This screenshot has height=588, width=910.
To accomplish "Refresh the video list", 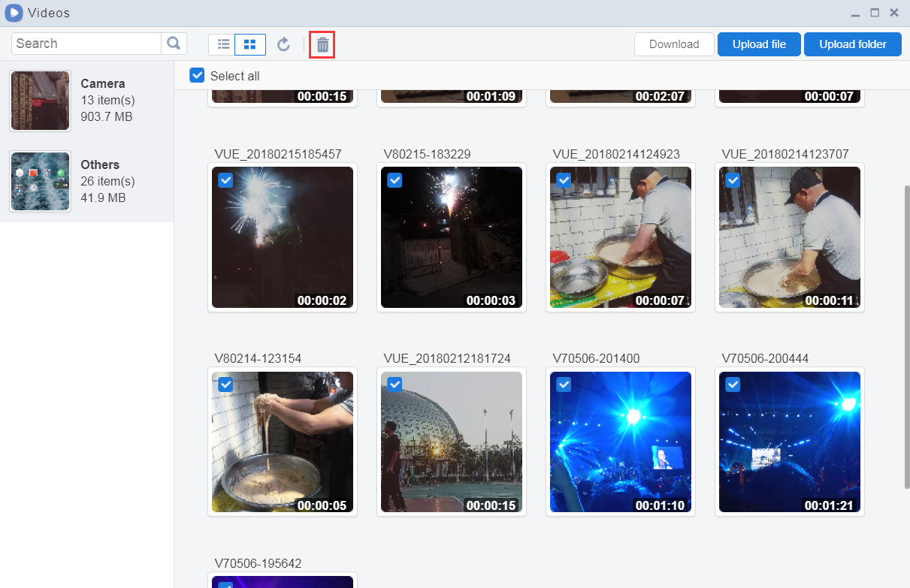I will (x=283, y=44).
